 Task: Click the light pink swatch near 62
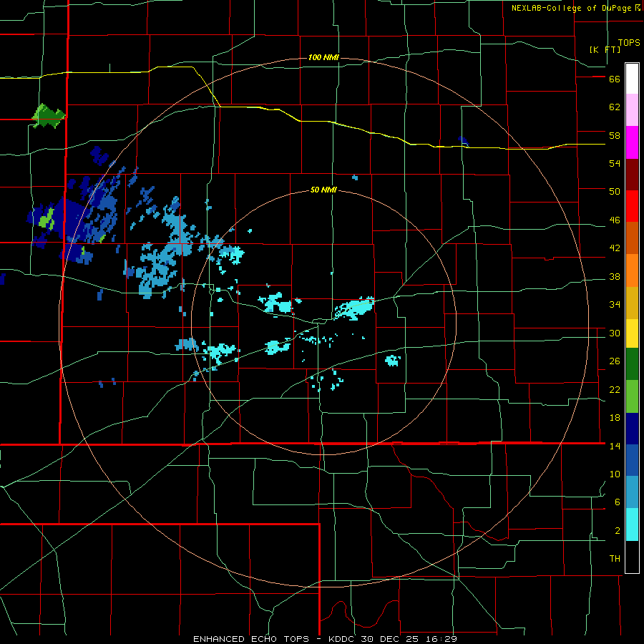pos(632,109)
